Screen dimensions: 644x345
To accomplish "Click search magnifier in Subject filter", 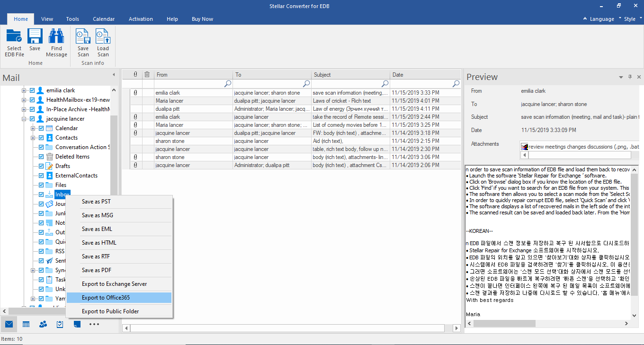I will (385, 84).
